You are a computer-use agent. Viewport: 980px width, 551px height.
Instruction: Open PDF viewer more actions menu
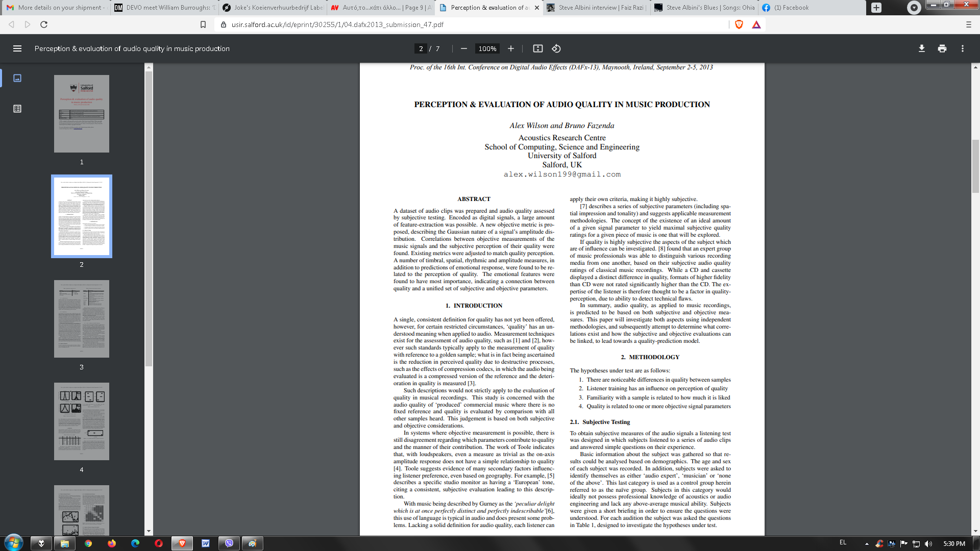[962, 48]
